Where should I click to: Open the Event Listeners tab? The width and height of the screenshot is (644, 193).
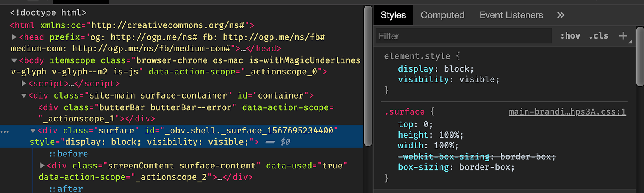tap(511, 15)
